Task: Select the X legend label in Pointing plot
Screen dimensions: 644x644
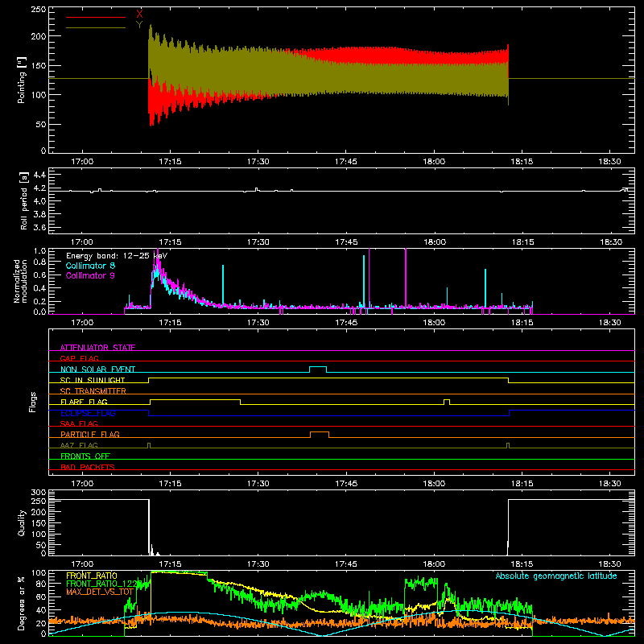Action: 139,14
